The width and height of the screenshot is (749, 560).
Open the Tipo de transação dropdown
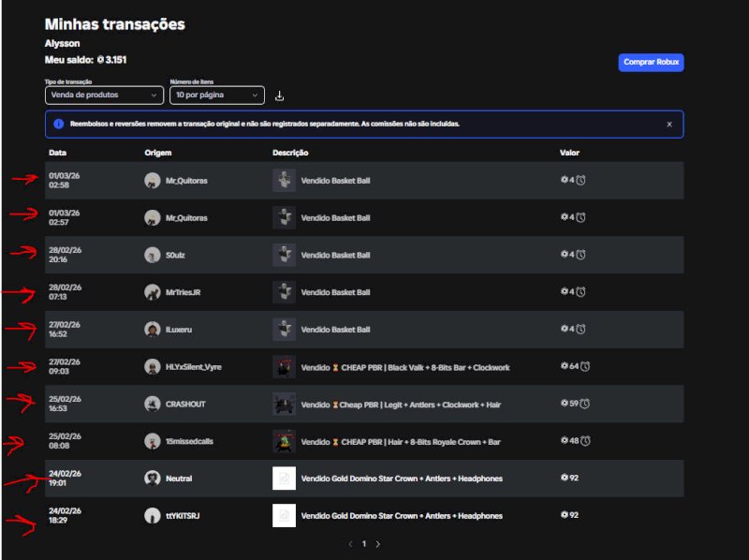click(x=104, y=95)
